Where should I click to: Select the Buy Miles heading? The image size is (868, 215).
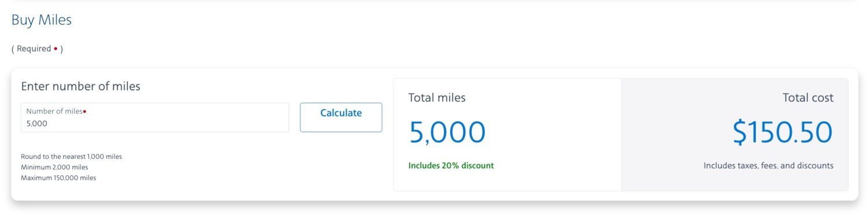click(42, 20)
